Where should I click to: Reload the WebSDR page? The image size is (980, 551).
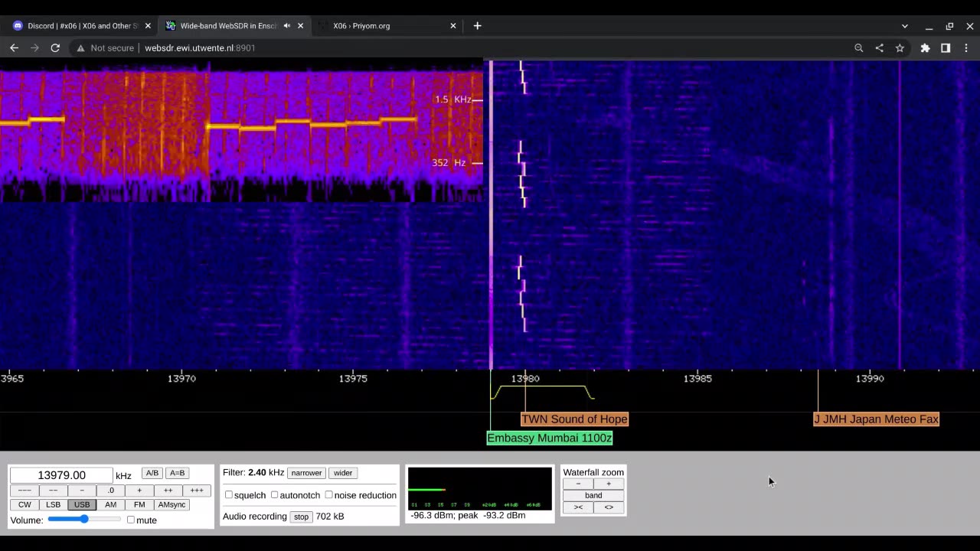pyautogui.click(x=55, y=47)
